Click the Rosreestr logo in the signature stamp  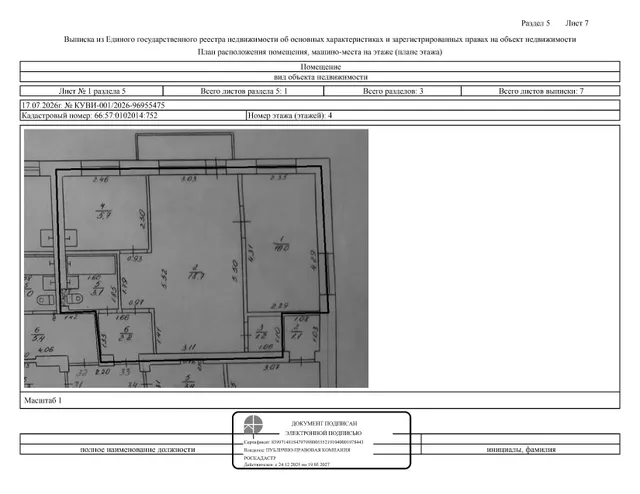click(253, 425)
